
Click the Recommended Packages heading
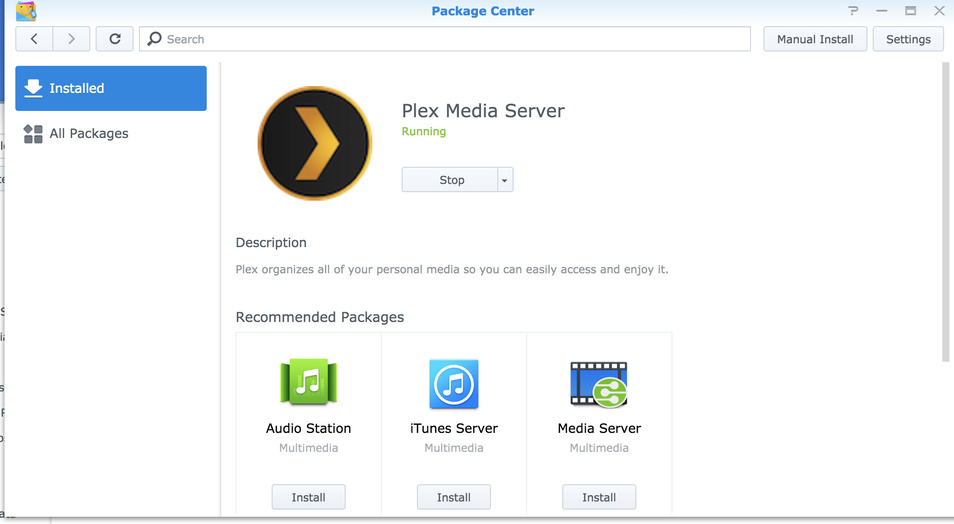(x=319, y=317)
